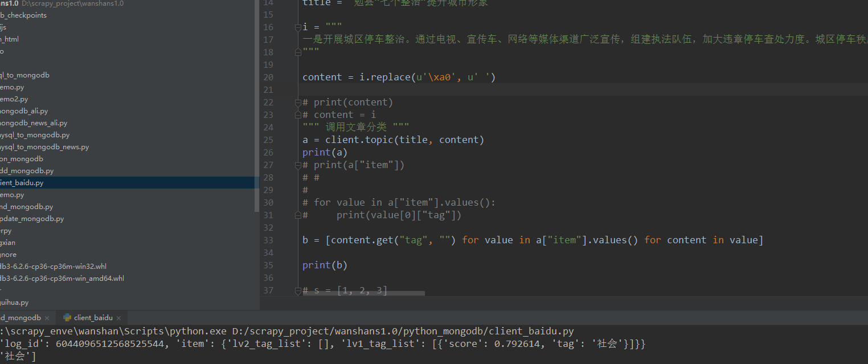The width and height of the screenshot is (868, 364).
Task: Toggle the fold marker at line 31
Action: tap(297, 215)
